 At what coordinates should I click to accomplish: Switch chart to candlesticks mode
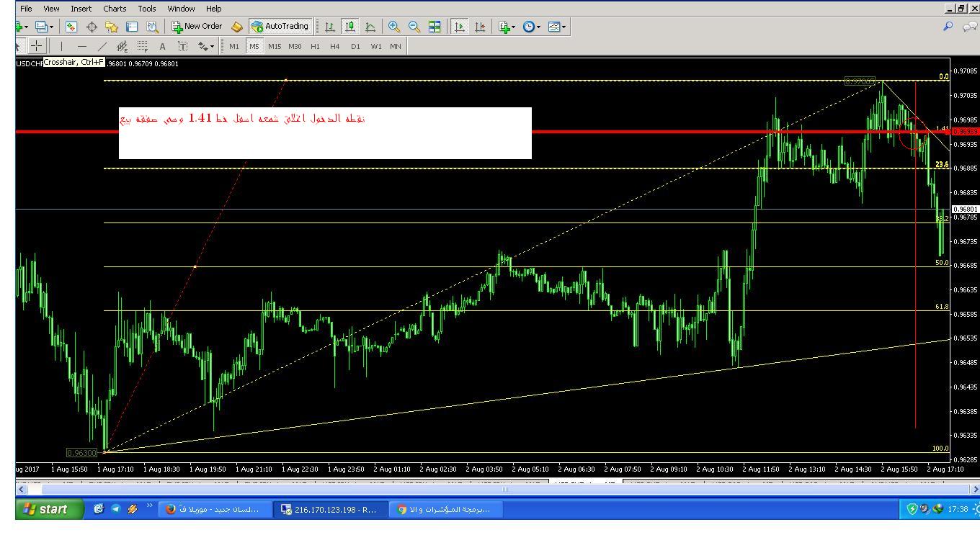pyautogui.click(x=350, y=27)
